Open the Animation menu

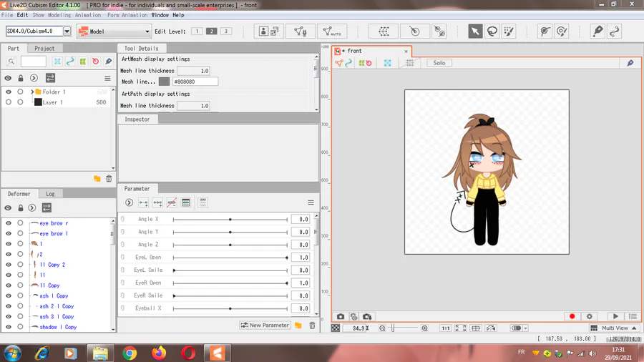point(87,15)
